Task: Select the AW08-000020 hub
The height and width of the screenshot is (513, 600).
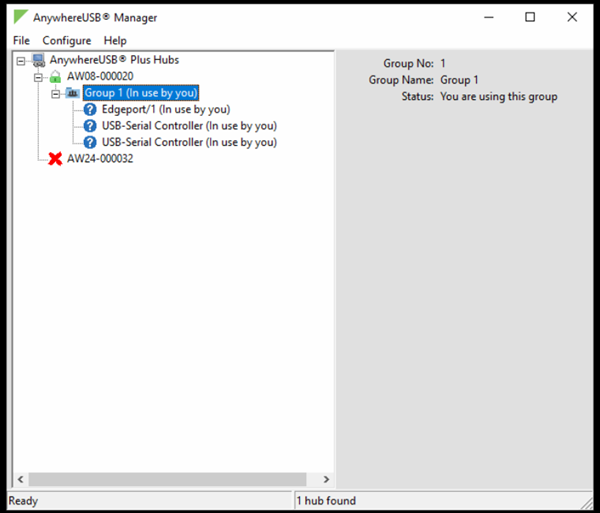Action: pyautogui.click(x=100, y=77)
